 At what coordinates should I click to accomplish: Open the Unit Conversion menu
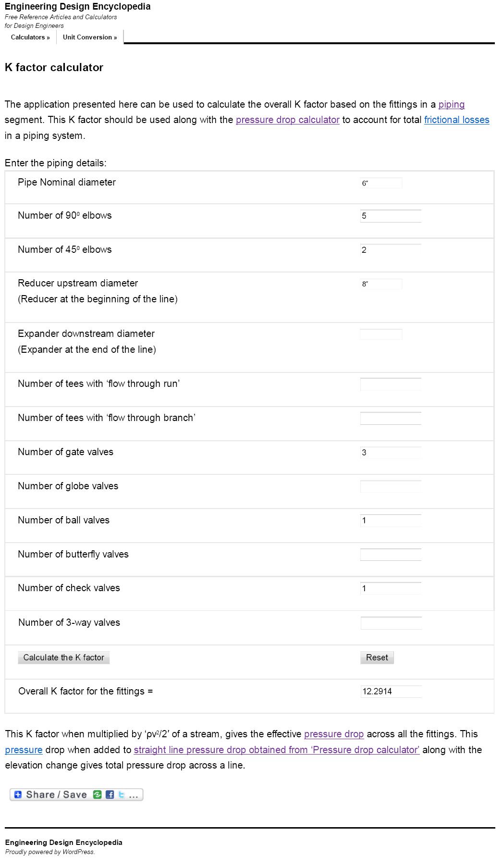point(90,37)
